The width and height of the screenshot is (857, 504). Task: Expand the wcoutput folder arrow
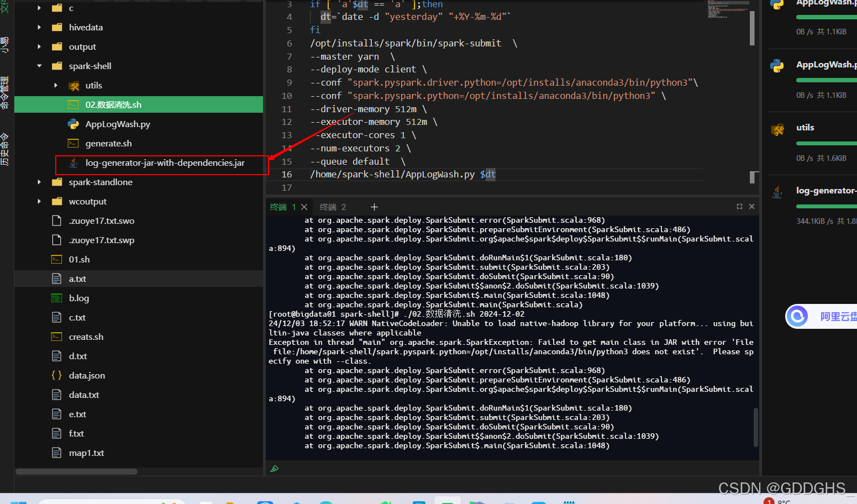pos(39,201)
